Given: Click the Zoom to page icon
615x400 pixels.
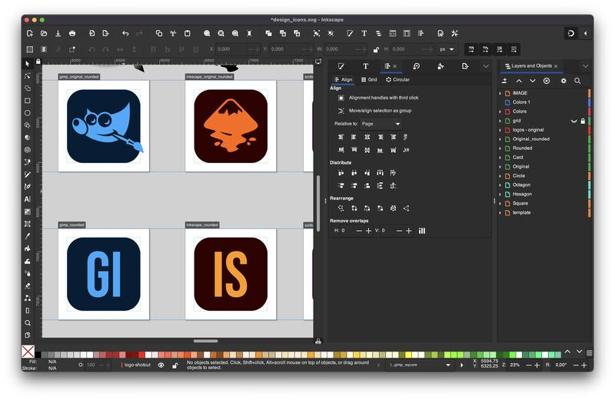Looking at the screenshot, I should pyautogui.click(x=235, y=34).
